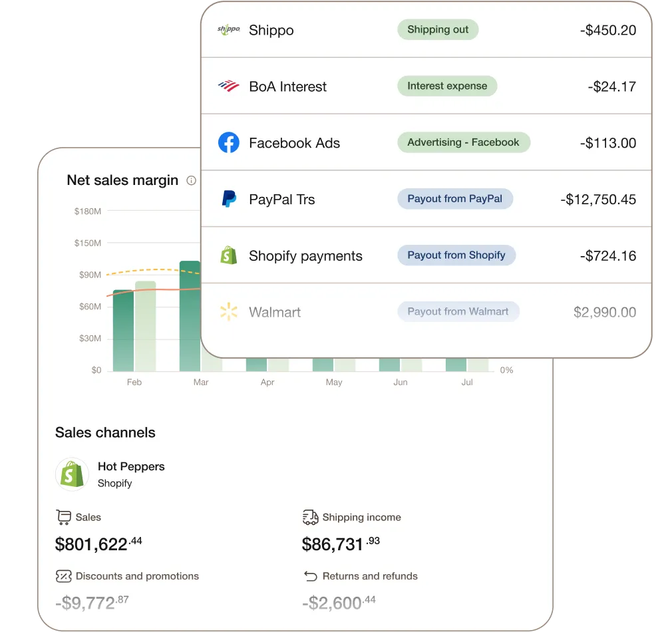Image resolution: width=672 pixels, height=632 pixels.
Task: Select the Walmart transaction name
Action: [275, 313]
